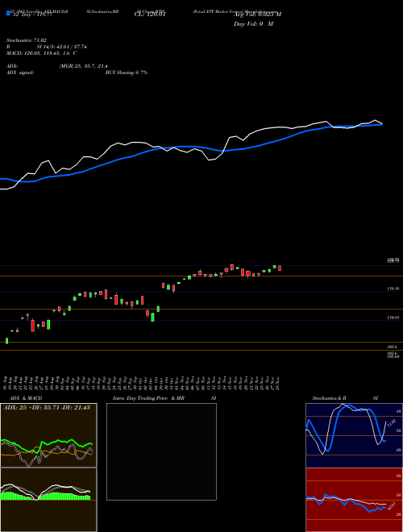
Task: Click the empty intraday trading price chart box
Action: pos(161,451)
